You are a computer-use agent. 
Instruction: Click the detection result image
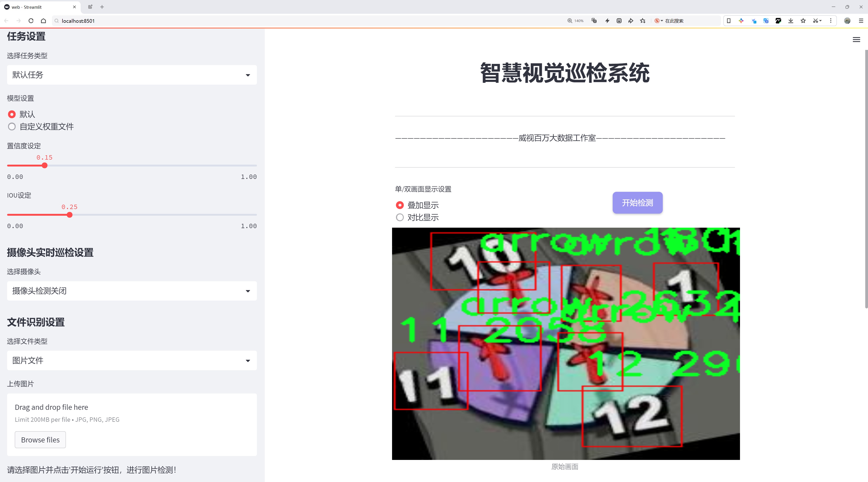coord(566,344)
